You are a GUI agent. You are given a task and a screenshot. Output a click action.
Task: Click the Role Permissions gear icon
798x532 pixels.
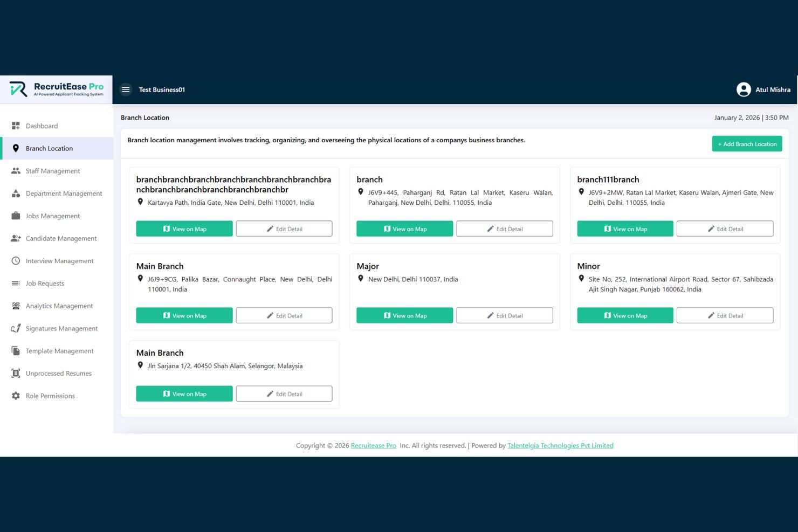16,396
